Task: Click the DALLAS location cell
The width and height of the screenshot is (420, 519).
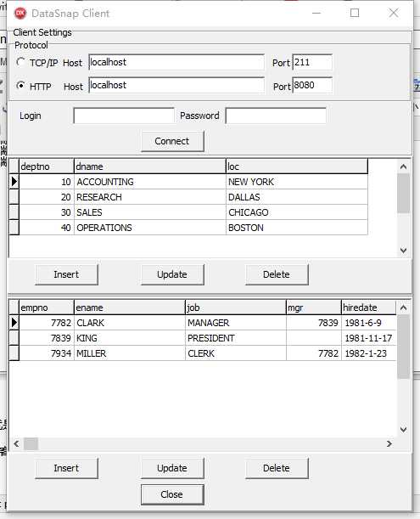Action: (x=297, y=197)
